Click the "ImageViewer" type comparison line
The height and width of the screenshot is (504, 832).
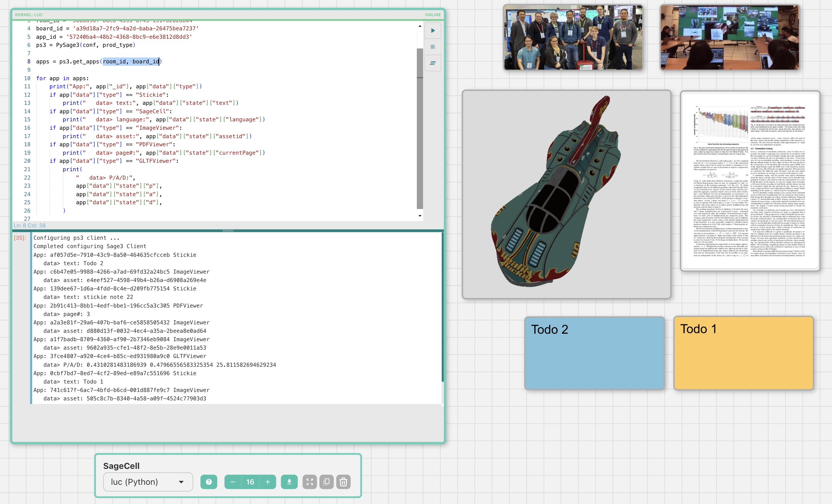click(116, 128)
